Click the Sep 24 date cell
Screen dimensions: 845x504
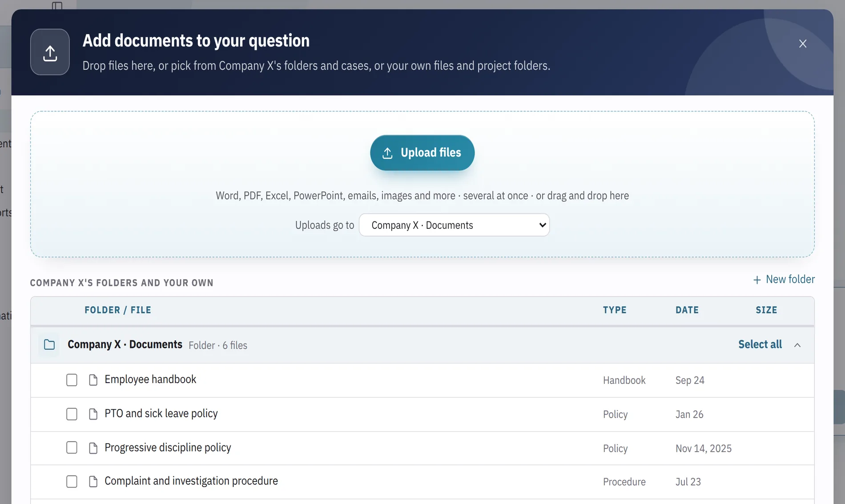pyautogui.click(x=690, y=380)
